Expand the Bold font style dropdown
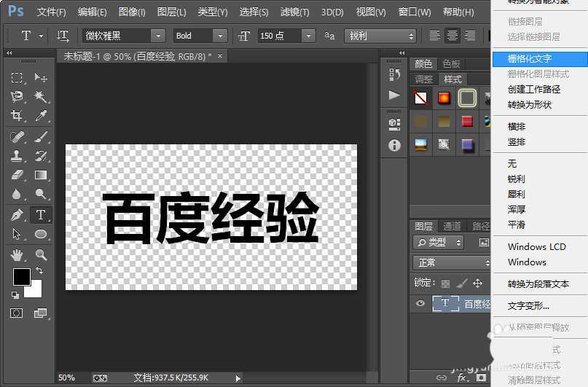 (220, 36)
